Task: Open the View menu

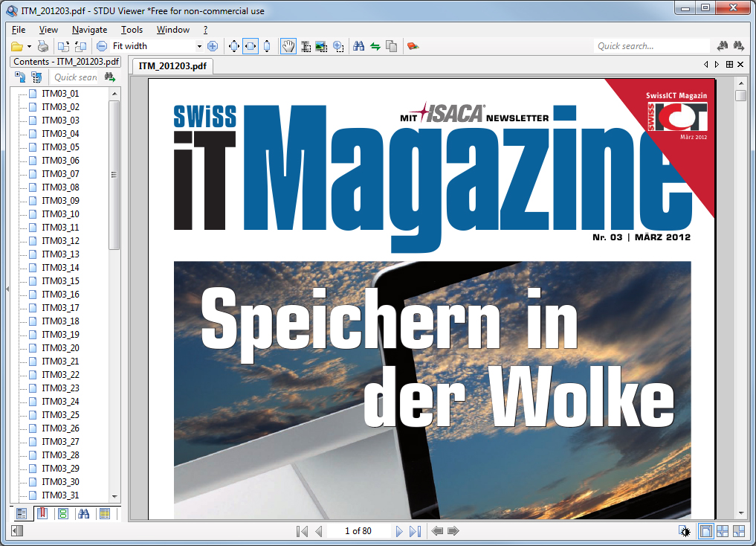Action: (x=48, y=30)
